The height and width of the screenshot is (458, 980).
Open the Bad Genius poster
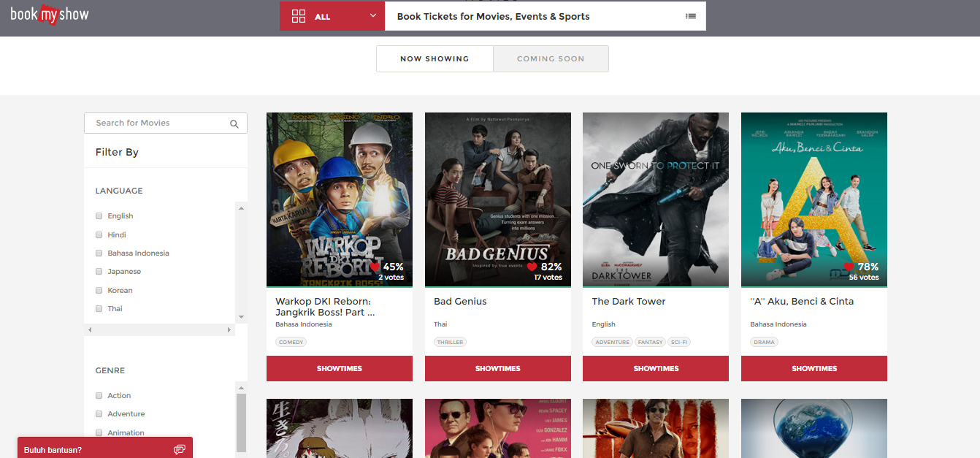[498, 199]
